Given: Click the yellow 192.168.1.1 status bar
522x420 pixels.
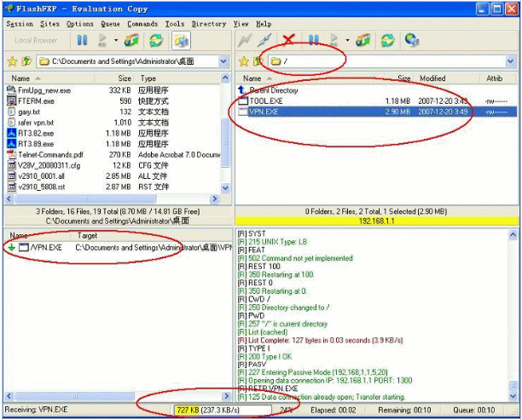Looking at the screenshot, I should pos(376,221).
